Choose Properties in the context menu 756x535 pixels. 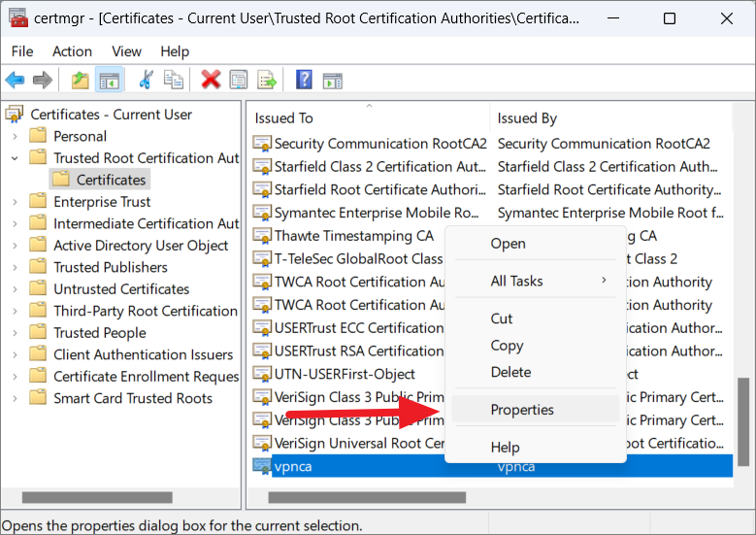tap(535, 410)
